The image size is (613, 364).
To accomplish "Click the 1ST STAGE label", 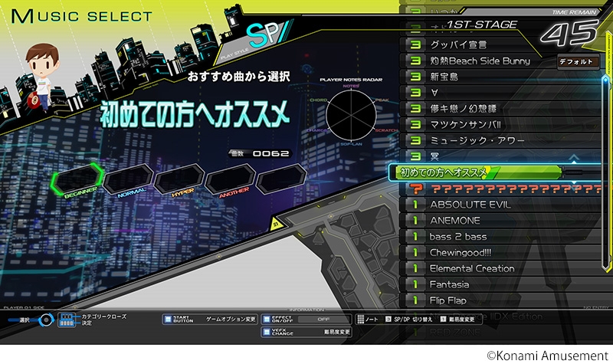I will (482, 25).
